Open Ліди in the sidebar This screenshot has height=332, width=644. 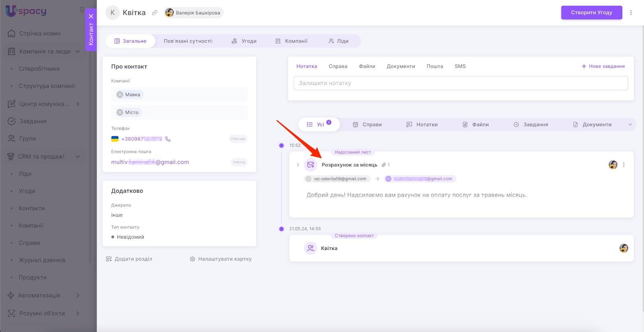[x=25, y=174]
